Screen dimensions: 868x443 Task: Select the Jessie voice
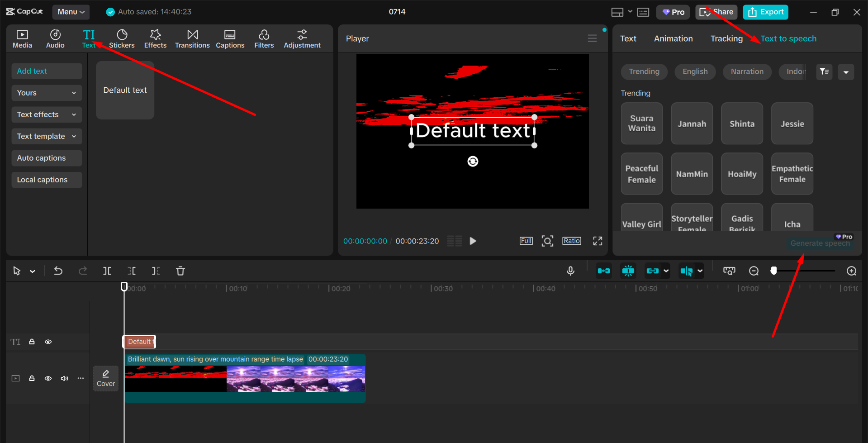pos(792,124)
